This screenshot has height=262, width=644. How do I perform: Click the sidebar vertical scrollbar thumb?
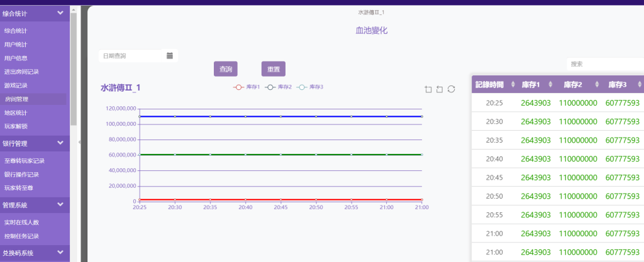pyautogui.click(x=73, y=69)
